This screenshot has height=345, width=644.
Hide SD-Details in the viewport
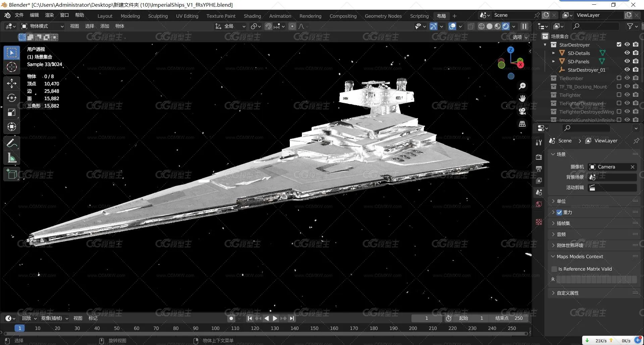point(627,53)
